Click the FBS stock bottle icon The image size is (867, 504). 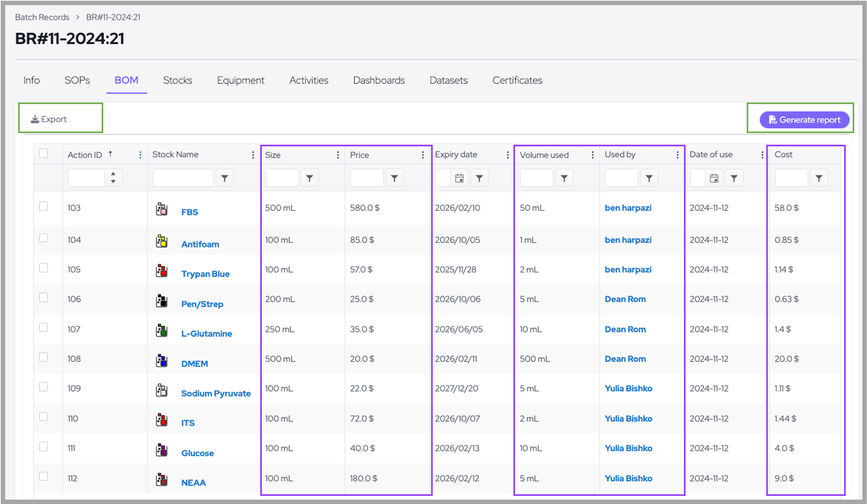(161, 208)
